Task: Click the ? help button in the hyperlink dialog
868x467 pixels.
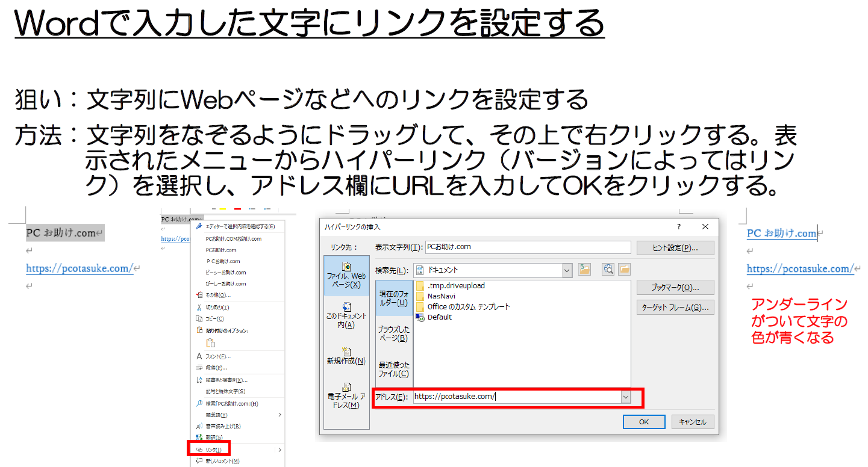Action: pyautogui.click(x=679, y=227)
